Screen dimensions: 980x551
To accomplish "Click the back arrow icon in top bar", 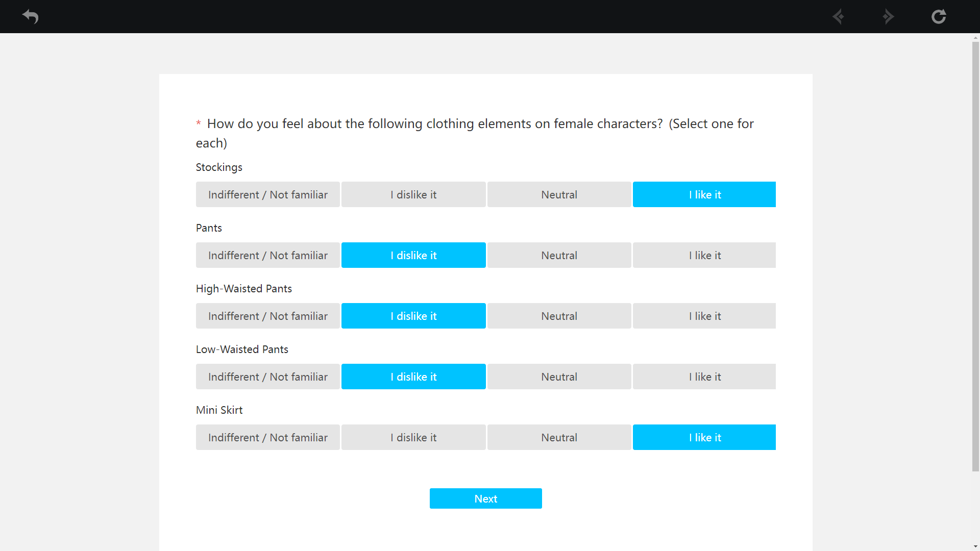I will point(31,16).
